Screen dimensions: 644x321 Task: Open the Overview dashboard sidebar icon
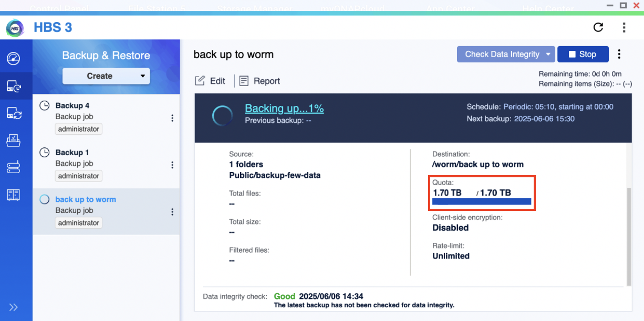[x=14, y=58]
